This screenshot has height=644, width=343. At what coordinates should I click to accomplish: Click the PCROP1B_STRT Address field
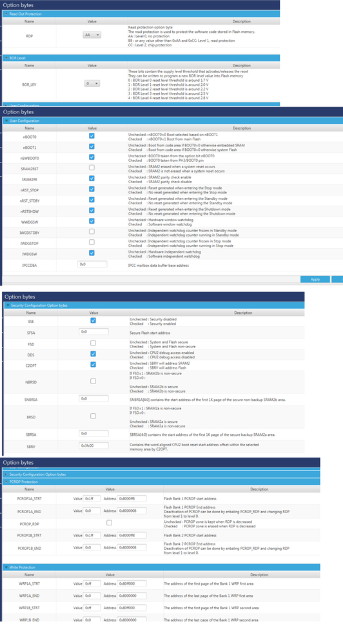(x=132, y=535)
